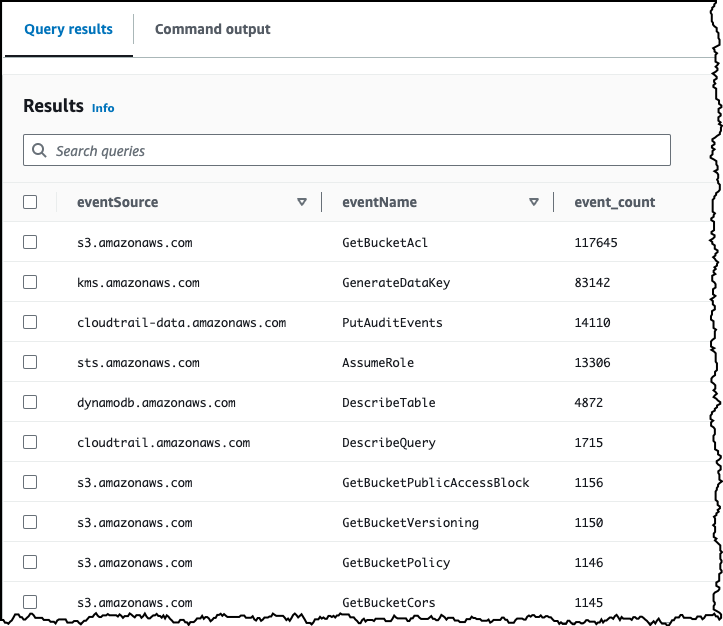The height and width of the screenshot is (626, 723).
Task: Sort by eventSource using its arrow
Action: (x=302, y=202)
